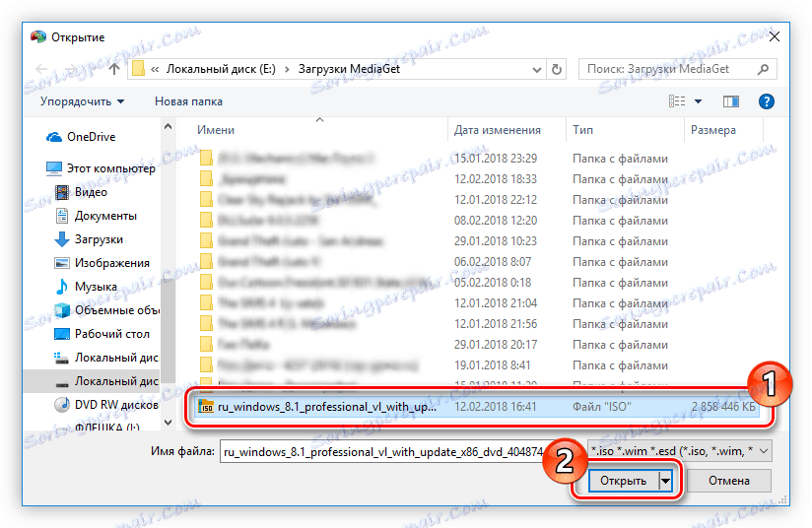Click the back navigation arrow
Image resolution: width=812 pixels, height=528 pixels.
(41, 69)
